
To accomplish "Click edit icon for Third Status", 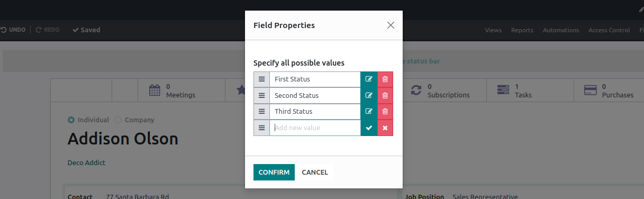I will click(369, 112).
